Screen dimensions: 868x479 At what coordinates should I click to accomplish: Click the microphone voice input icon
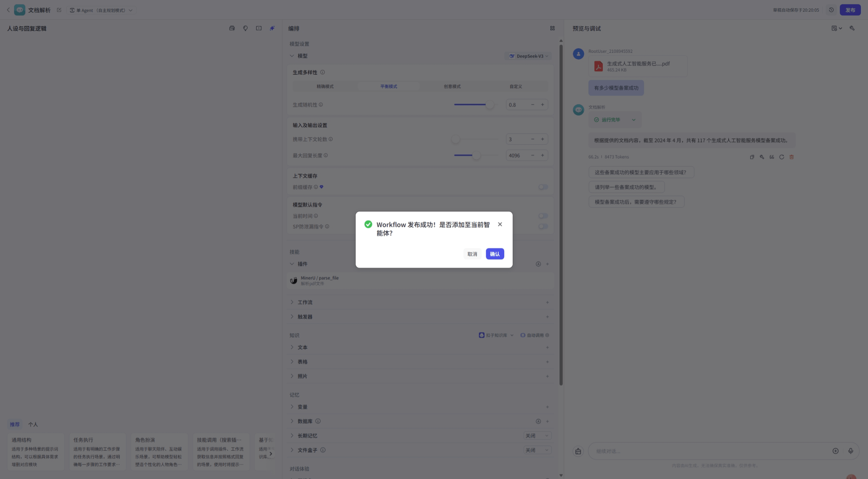coord(851,451)
